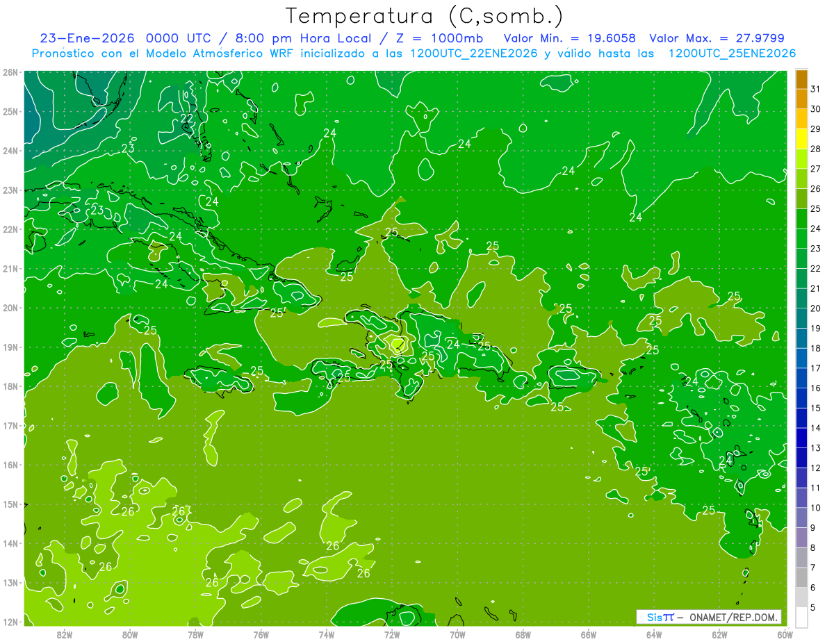Click the longitude axis label 74W
Viewport: 834px width, 644px height.
coord(326,634)
